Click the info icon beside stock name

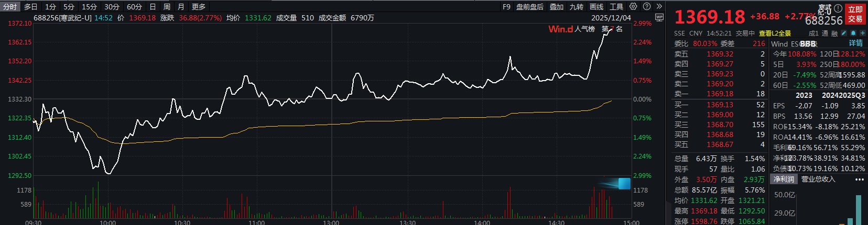pyautogui.click(x=838, y=8)
